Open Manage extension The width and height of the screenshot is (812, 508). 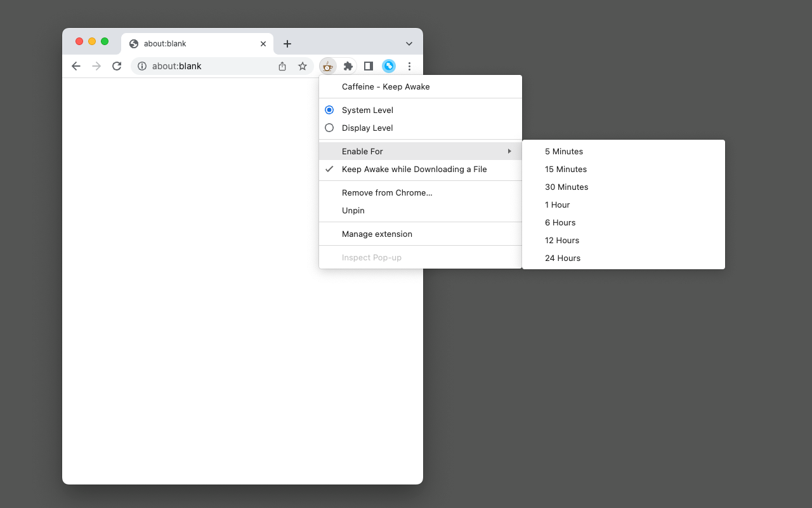[421, 234]
